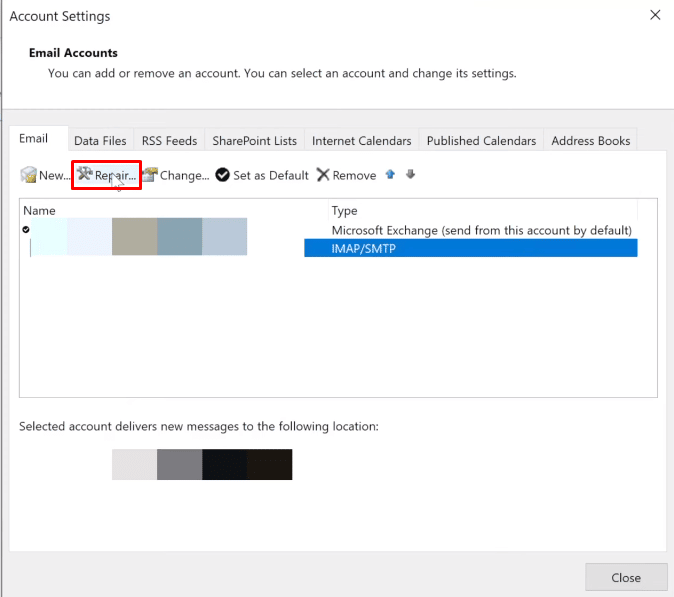Click the Type column header

point(344,211)
